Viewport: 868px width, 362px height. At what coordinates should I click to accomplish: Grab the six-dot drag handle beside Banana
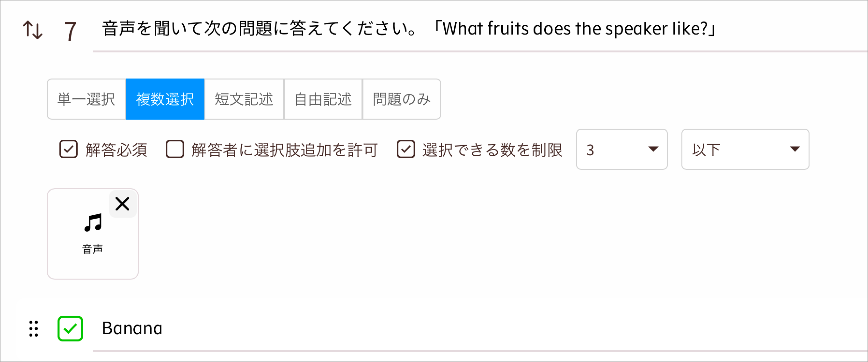33,328
